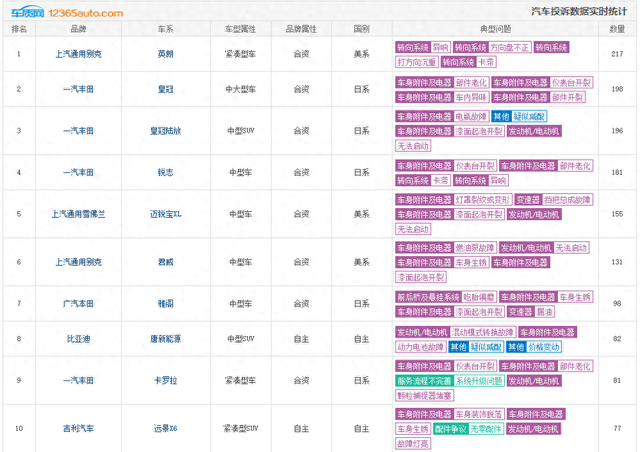The height and width of the screenshot is (452, 640).
Task: Click the 混动模式转换故障 issue tag
Action: tap(483, 332)
